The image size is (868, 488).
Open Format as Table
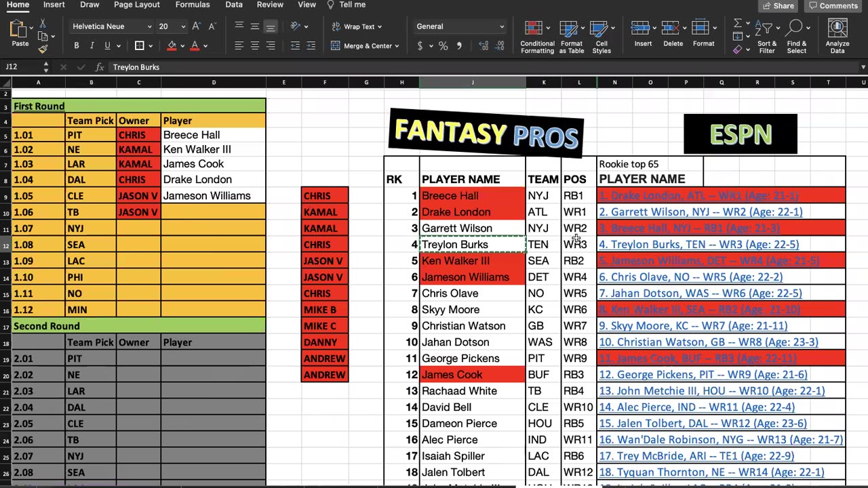[x=572, y=37]
